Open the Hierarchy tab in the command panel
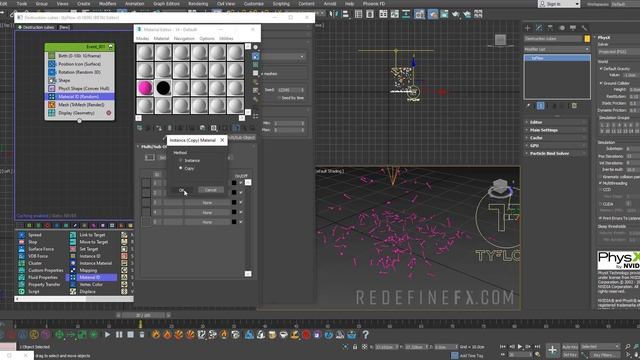 [x=550, y=28]
